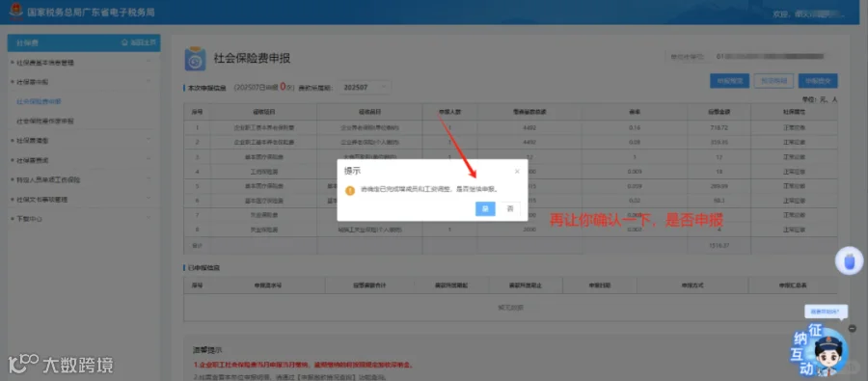Viewport: 868px width, 381px height.
Task: Open the floating blue mouse assistant icon
Action: pos(849,261)
